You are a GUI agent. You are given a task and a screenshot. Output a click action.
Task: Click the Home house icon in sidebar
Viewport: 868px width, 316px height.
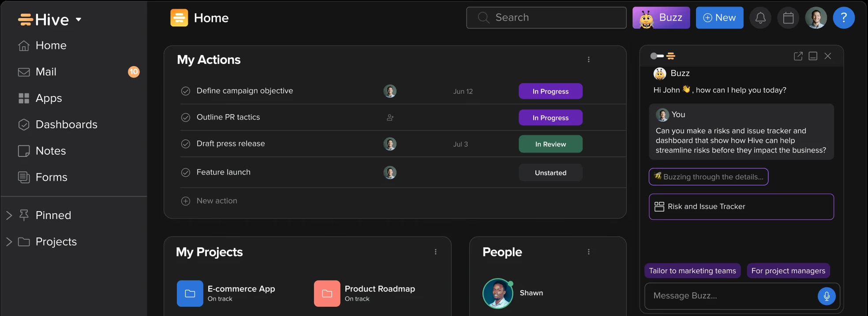coord(24,45)
